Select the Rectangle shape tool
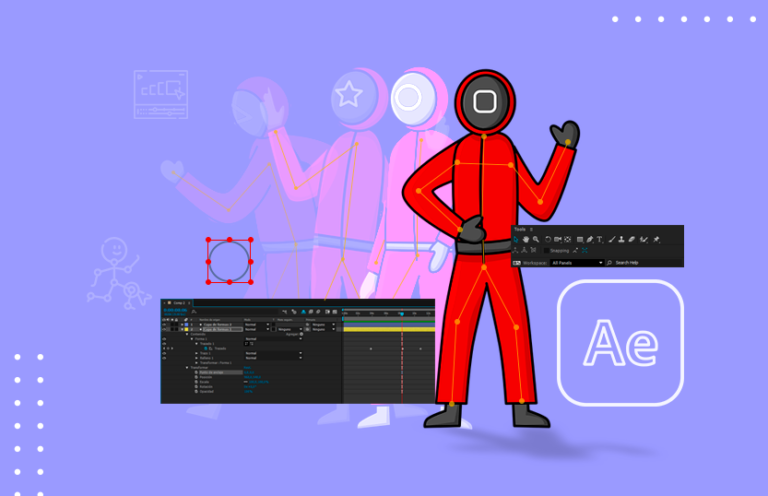 tap(580, 239)
